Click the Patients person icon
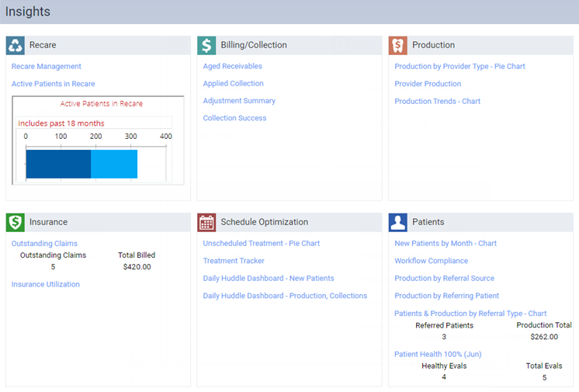Screen dimensions: 579x392 tap(398, 222)
